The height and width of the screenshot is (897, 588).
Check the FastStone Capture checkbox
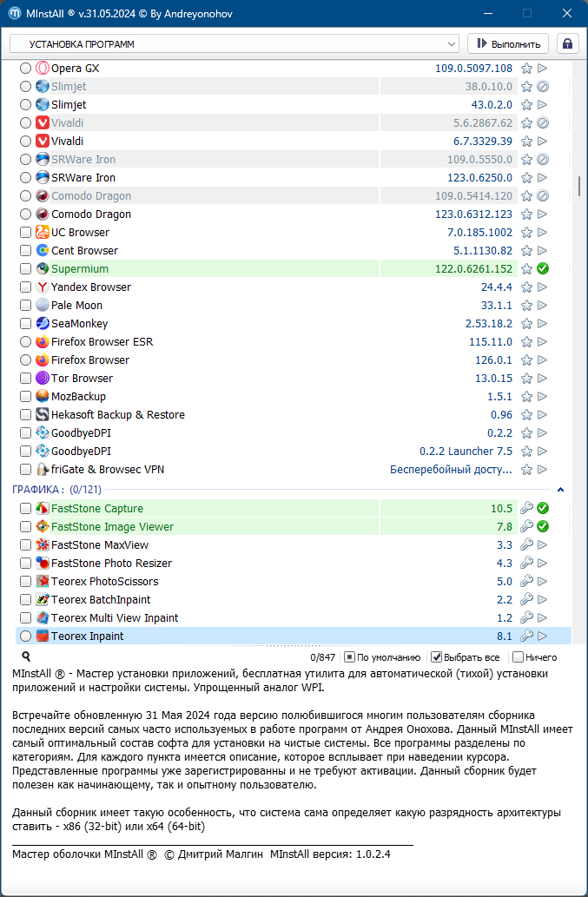25,508
